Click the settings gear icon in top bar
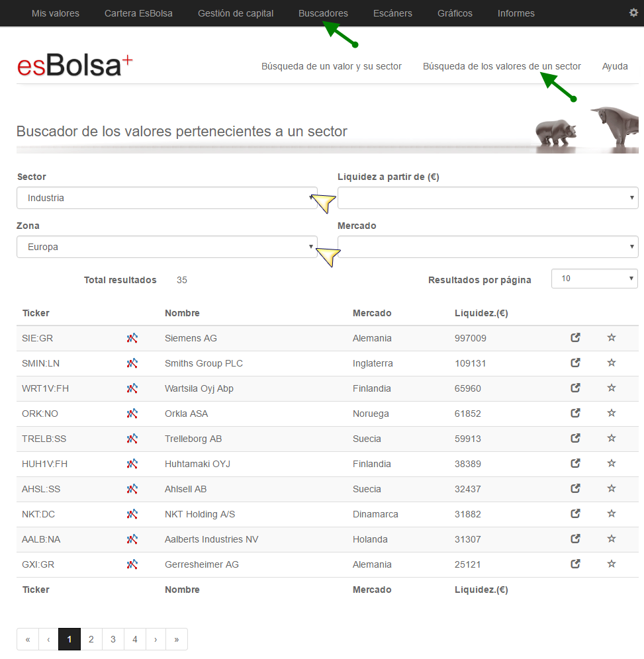 633,13
